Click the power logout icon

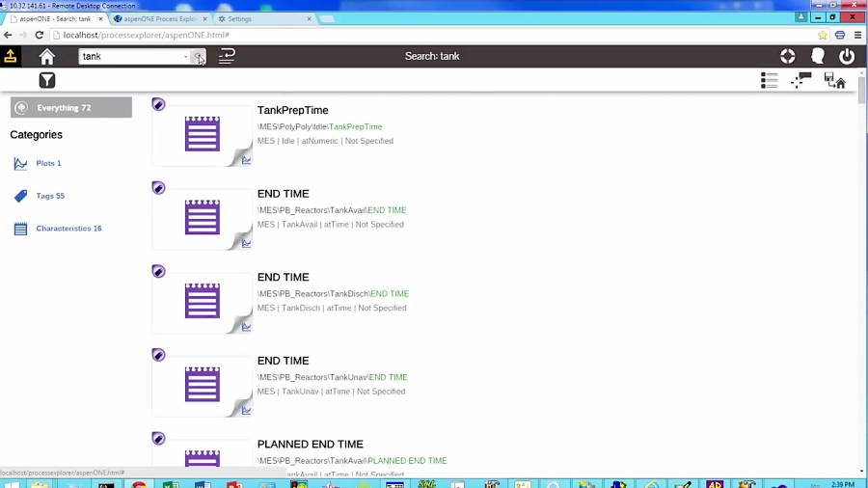pyautogui.click(x=847, y=57)
